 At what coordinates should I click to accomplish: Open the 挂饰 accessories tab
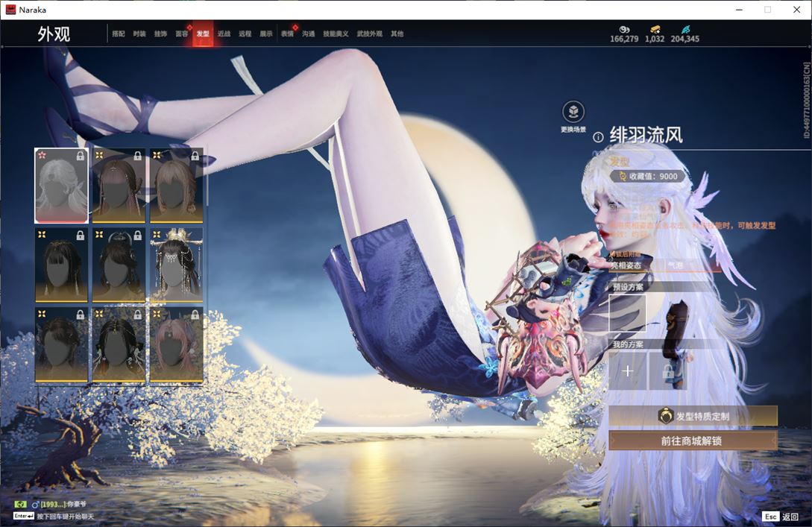[160, 34]
